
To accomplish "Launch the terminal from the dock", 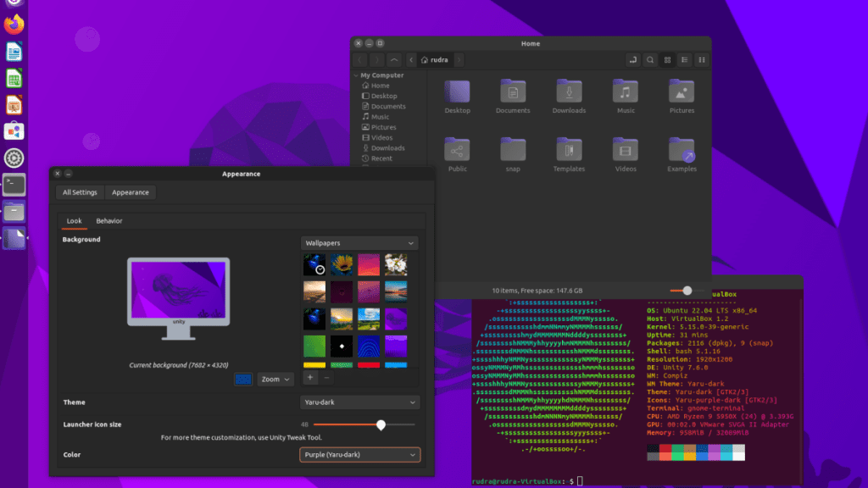I will coord(14,185).
